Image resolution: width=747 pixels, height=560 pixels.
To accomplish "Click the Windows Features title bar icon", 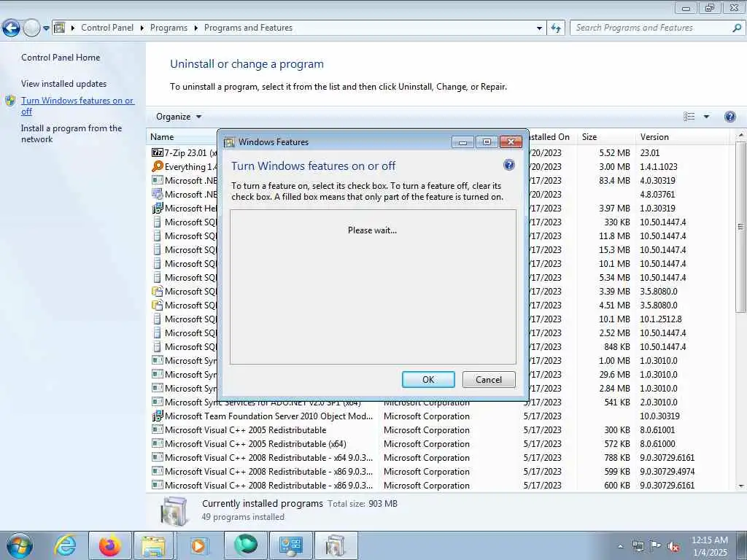I will click(229, 142).
